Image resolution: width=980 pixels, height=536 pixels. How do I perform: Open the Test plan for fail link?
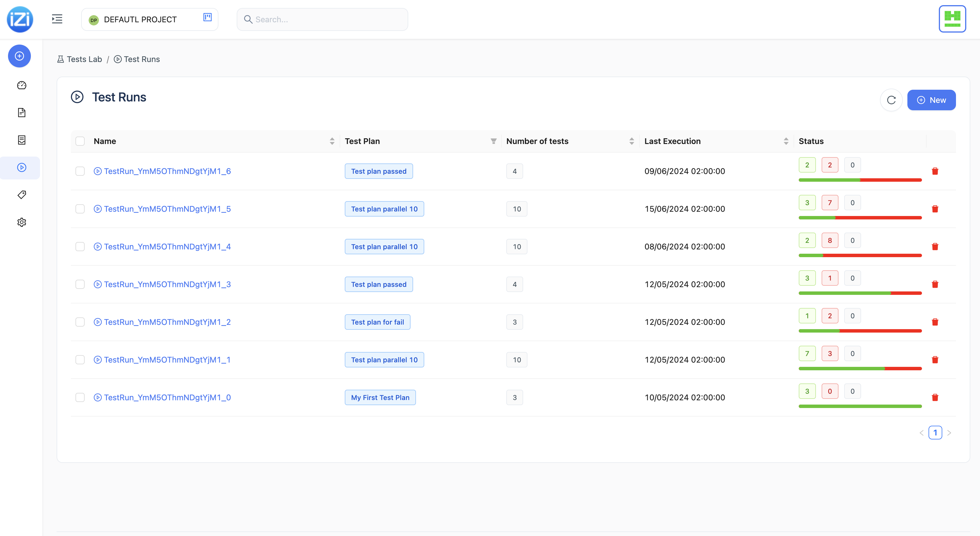point(377,322)
